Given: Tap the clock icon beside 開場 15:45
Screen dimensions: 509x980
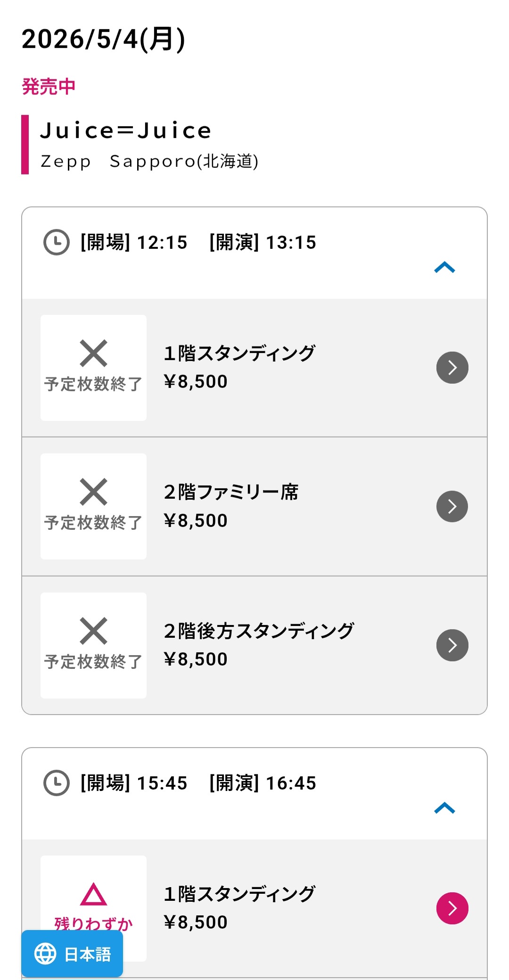Looking at the screenshot, I should tap(57, 783).
